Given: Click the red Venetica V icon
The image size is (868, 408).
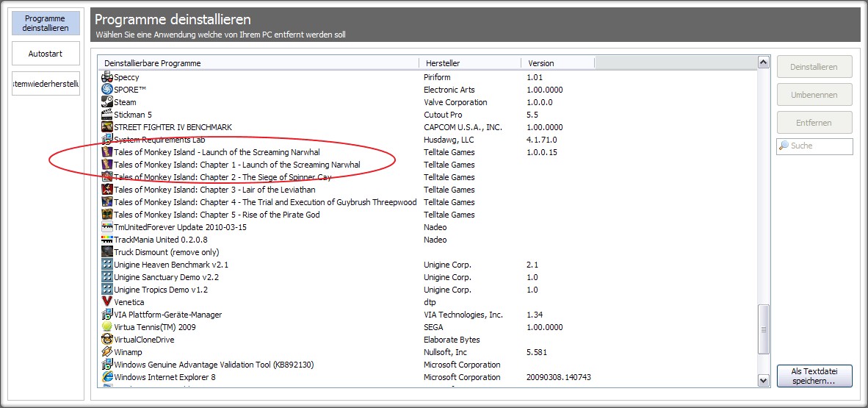Looking at the screenshot, I should pyautogui.click(x=107, y=302).
